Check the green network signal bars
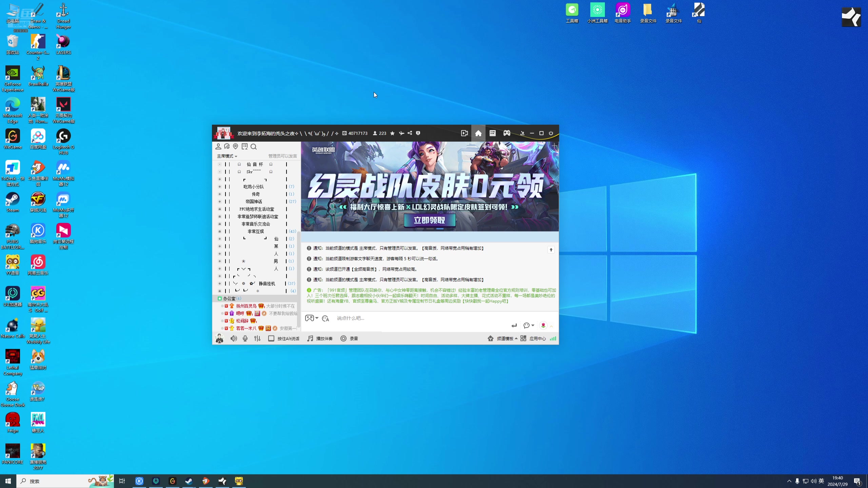The width and height of the screenshot is (868, 488). [x=553, y=339]
